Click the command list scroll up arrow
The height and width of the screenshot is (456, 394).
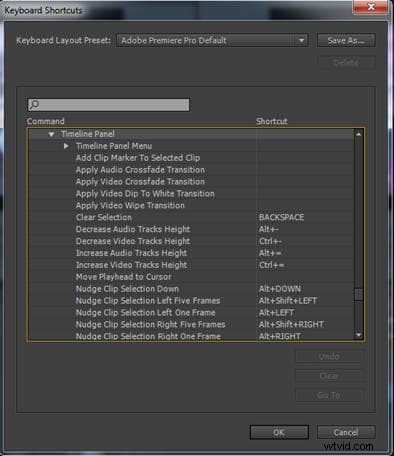(x=358, y=134)
